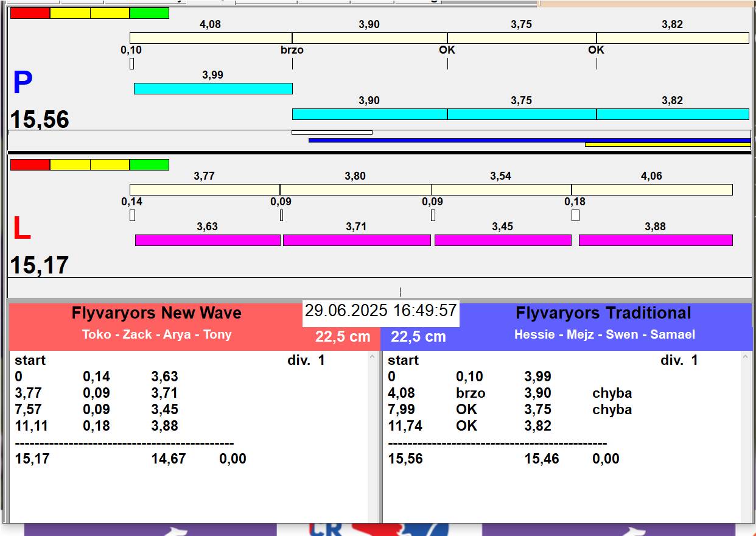
Task: Click the 11,74 cell in Traditional results
Action: (x=405, y=426)
